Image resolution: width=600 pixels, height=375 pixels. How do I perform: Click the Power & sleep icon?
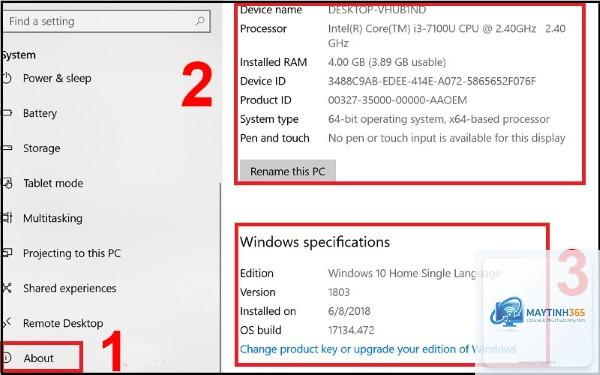(7, 78)
